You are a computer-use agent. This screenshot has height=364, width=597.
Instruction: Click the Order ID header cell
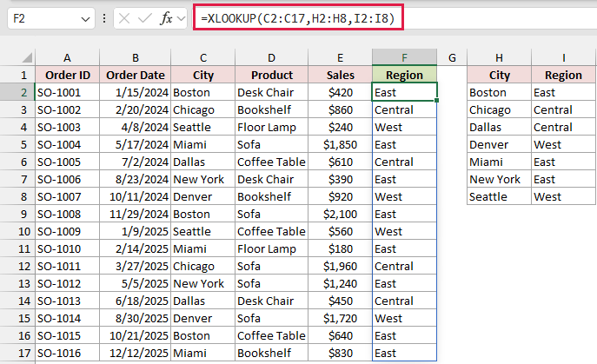coord(67,75)
